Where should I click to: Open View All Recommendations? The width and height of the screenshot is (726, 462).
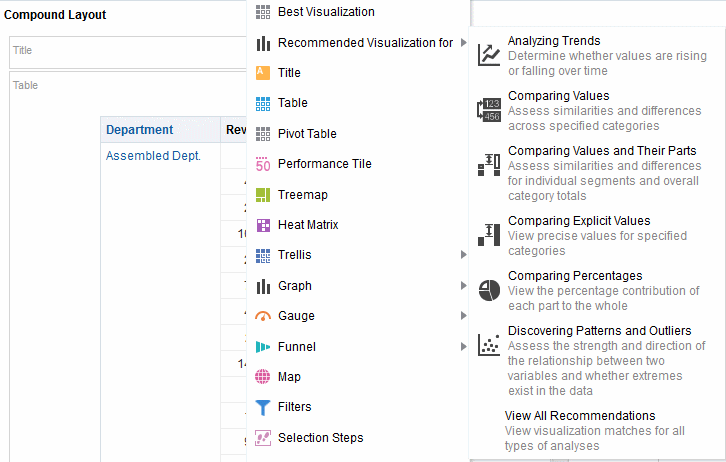click(x=580, y=416)
